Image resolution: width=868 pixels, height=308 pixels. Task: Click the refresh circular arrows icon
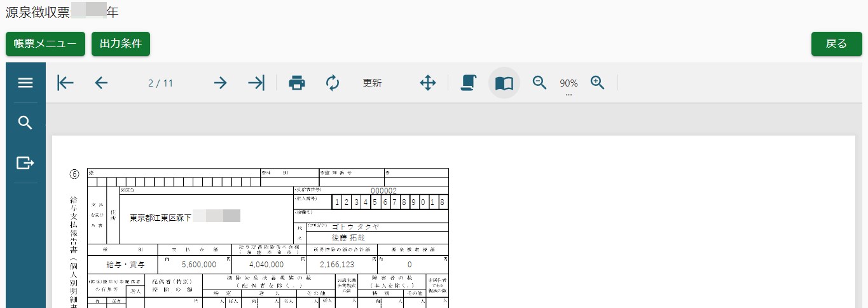click(333, 83)
